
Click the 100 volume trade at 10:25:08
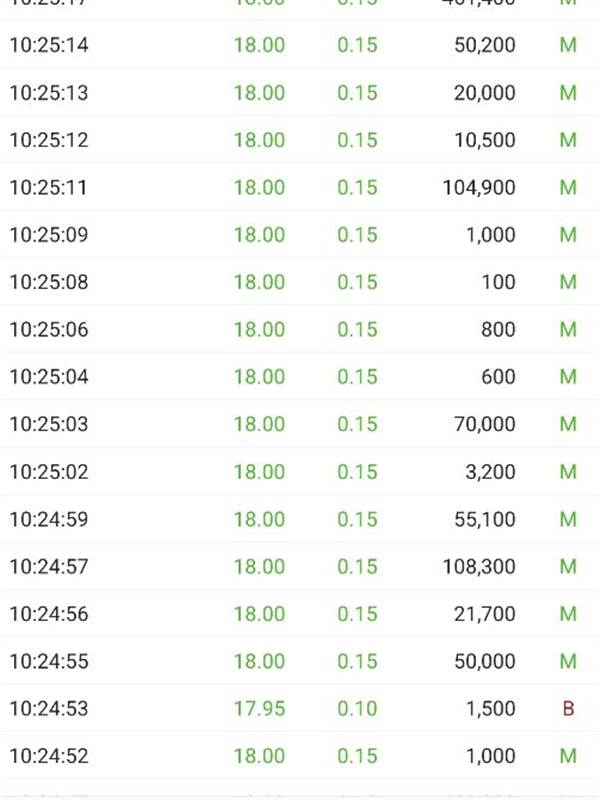[498, 282]
